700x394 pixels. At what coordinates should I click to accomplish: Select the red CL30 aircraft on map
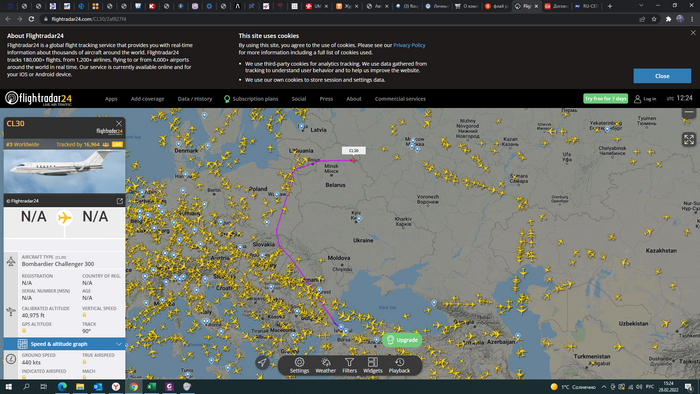[x=353, y=160]
